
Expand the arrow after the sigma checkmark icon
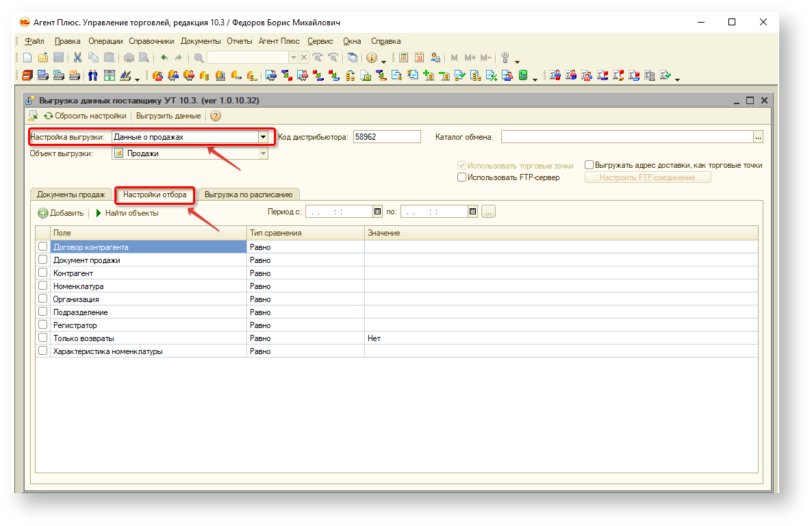click(x=677, y=79)
